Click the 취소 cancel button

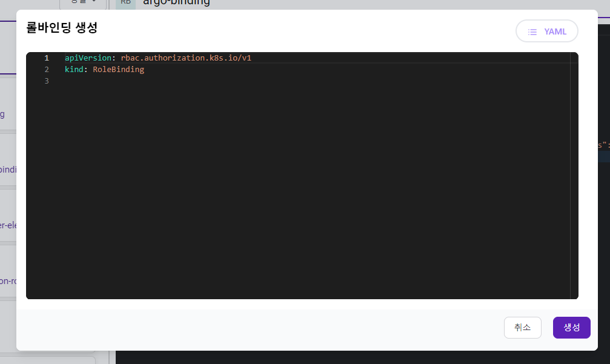[523, 328]
